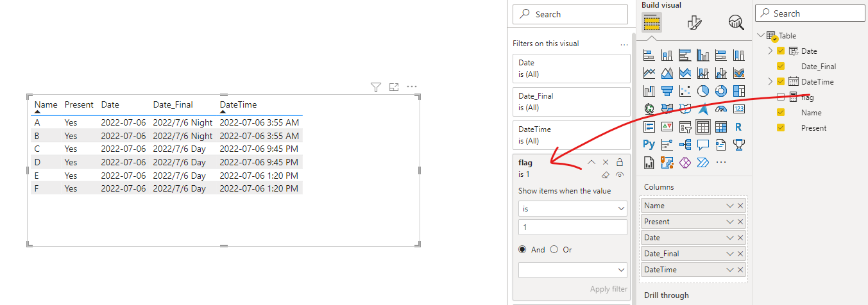Uncheck the Date_Final field checkbox

click(x=781, y=67)
